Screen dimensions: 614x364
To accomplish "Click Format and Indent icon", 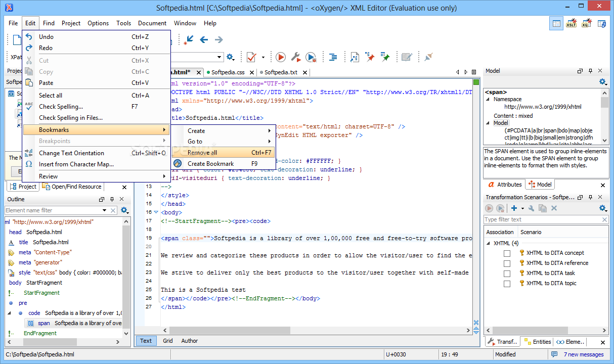I will click(333, 57).
